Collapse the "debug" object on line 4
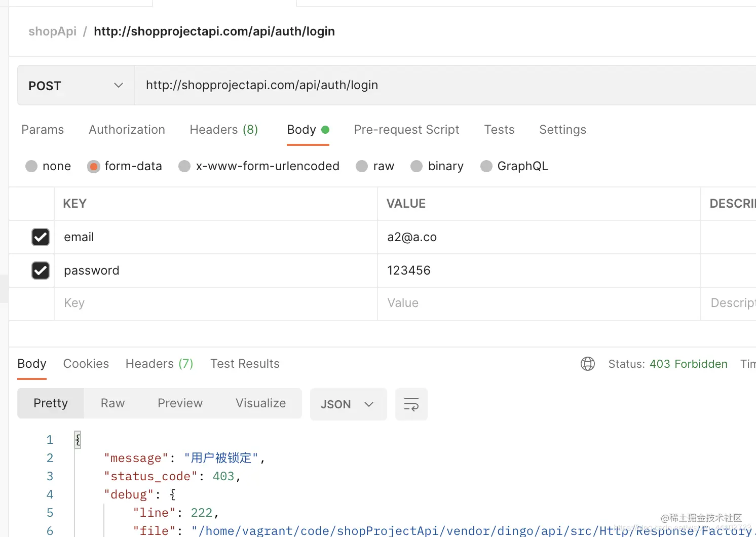 pos(172,494)
